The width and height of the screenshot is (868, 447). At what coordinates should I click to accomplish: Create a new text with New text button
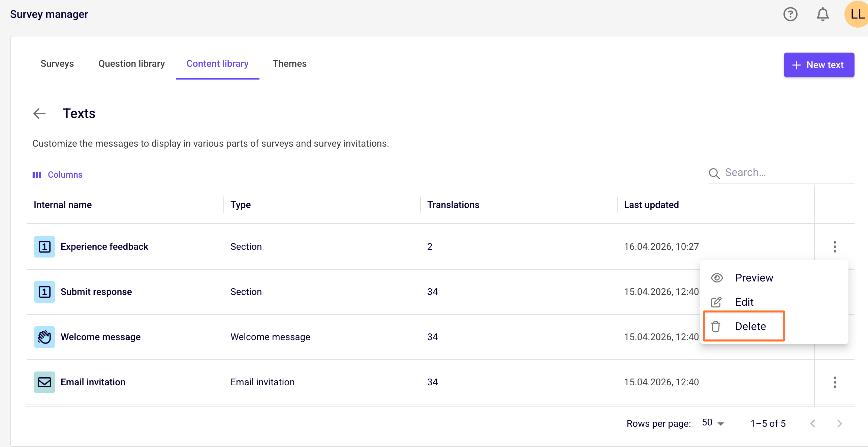click(x=819, y=65)
